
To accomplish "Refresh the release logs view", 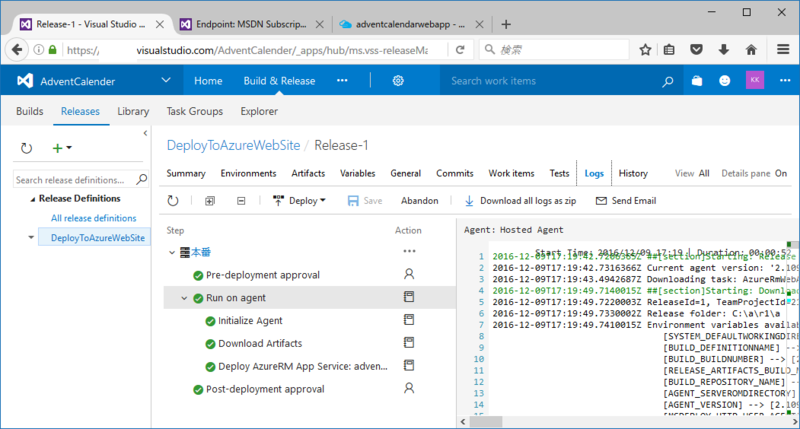I will point(173,200).
